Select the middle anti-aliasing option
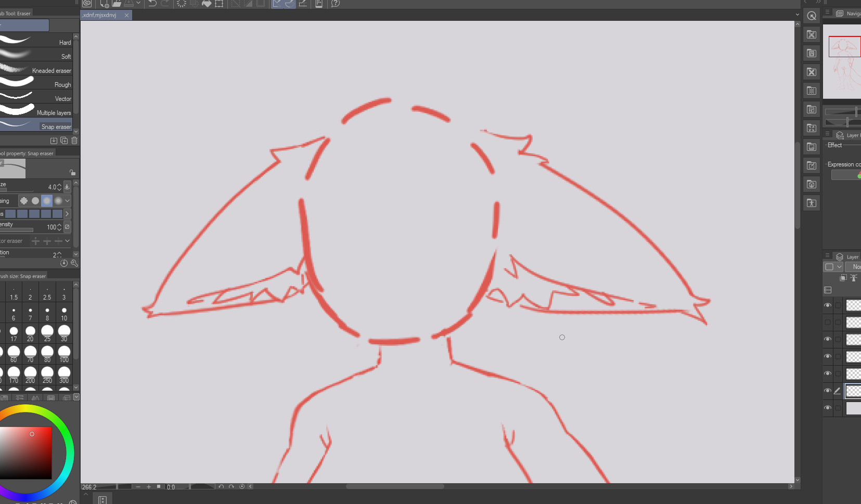 pos(47,201)
